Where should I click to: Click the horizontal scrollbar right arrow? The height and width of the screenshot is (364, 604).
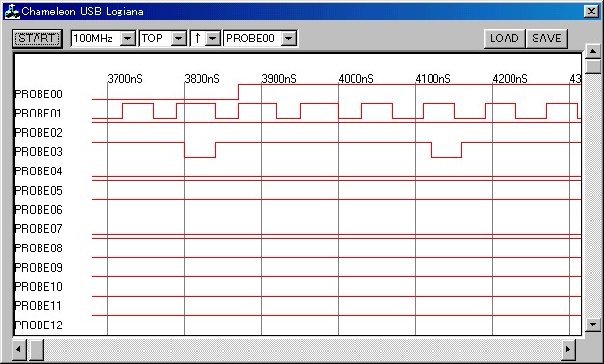pyautogui.click(x=568, y=350)
